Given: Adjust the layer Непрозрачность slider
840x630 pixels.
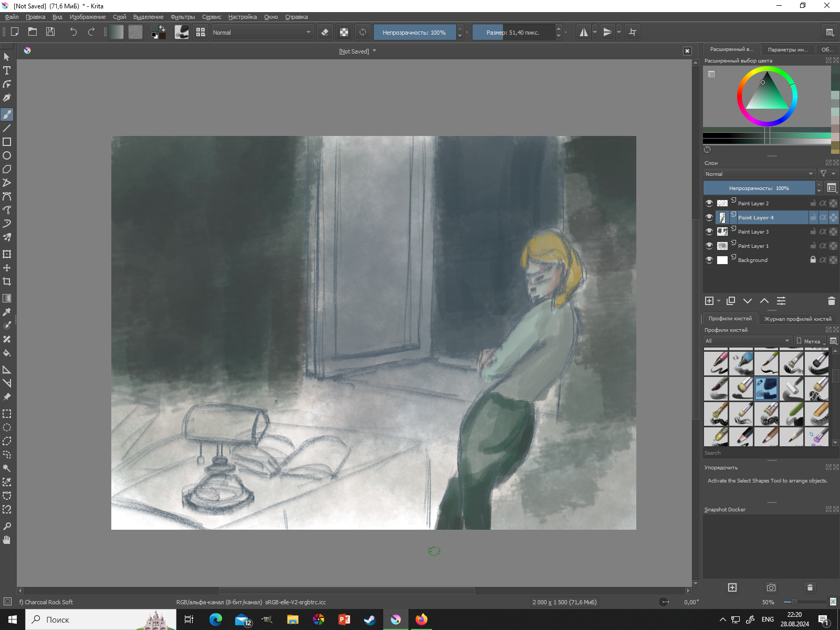Looking at the screenshot, I should [x=759, y=188].
